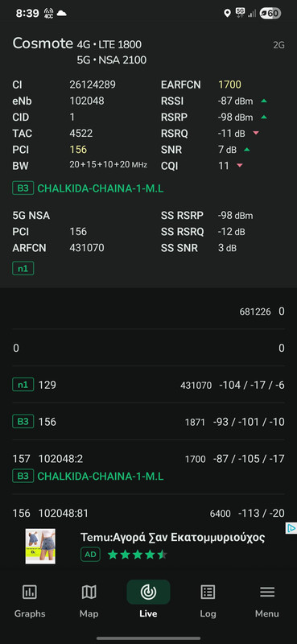Image resolution: width=297 pixels, height=644 pixels.
Task: Open the Temu ad title
Action: tap(172, 537)
